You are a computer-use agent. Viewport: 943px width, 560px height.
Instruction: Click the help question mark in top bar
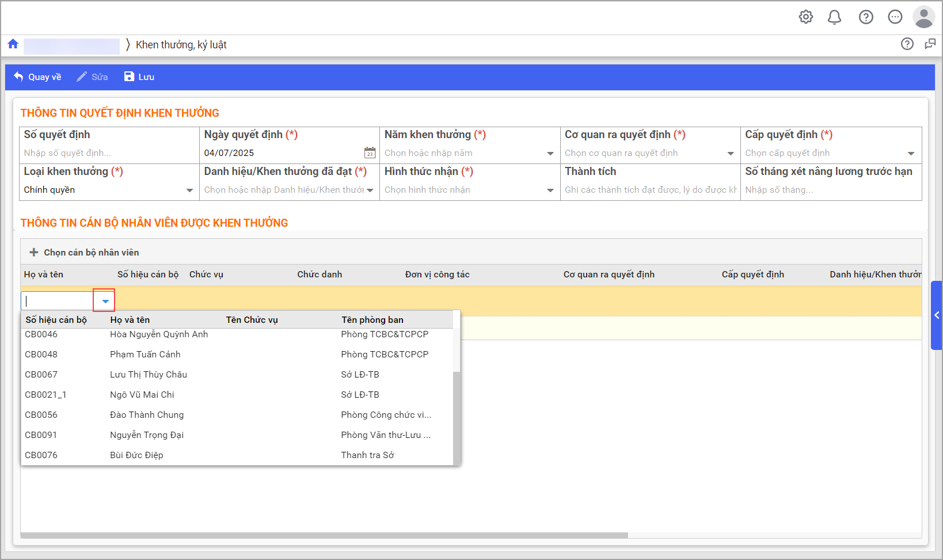pyautogui.click(x=866, y=17)
